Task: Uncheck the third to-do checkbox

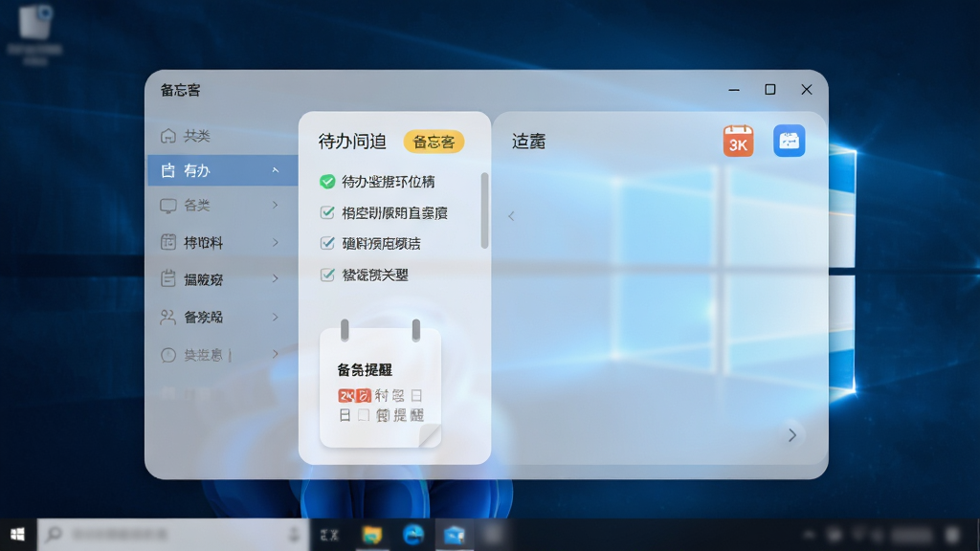Action: (327, 243)
